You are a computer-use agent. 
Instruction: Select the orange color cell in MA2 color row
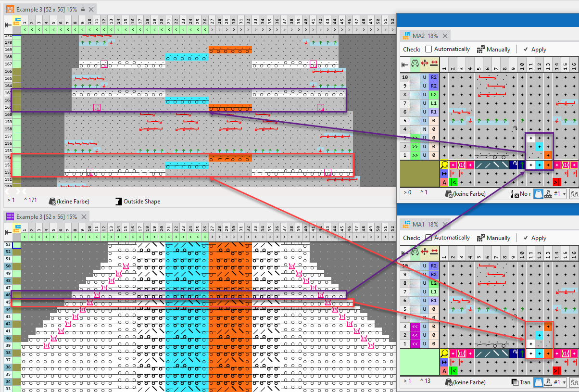point(548,164)
